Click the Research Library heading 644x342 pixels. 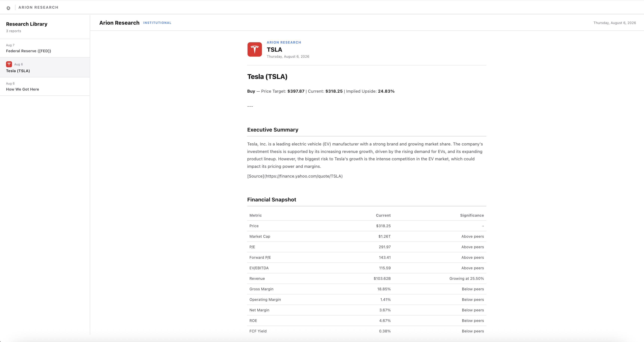27,24
